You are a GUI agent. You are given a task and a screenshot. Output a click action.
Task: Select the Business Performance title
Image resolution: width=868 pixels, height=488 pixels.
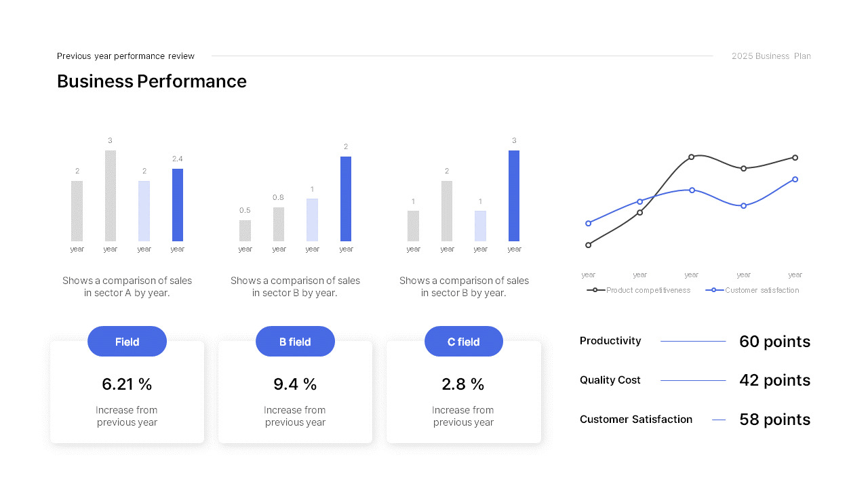click(152, 81)
